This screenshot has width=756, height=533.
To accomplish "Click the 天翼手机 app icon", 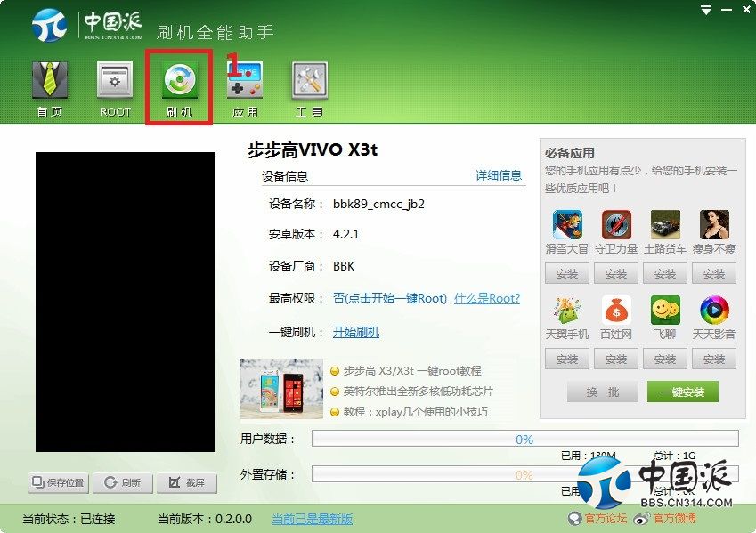I will click(567, 310).
